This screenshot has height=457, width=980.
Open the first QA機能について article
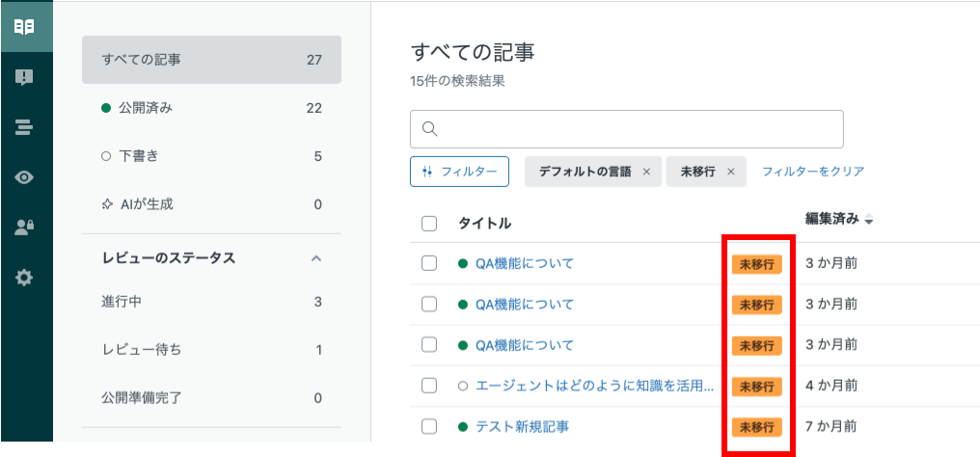tap(524, 263)
